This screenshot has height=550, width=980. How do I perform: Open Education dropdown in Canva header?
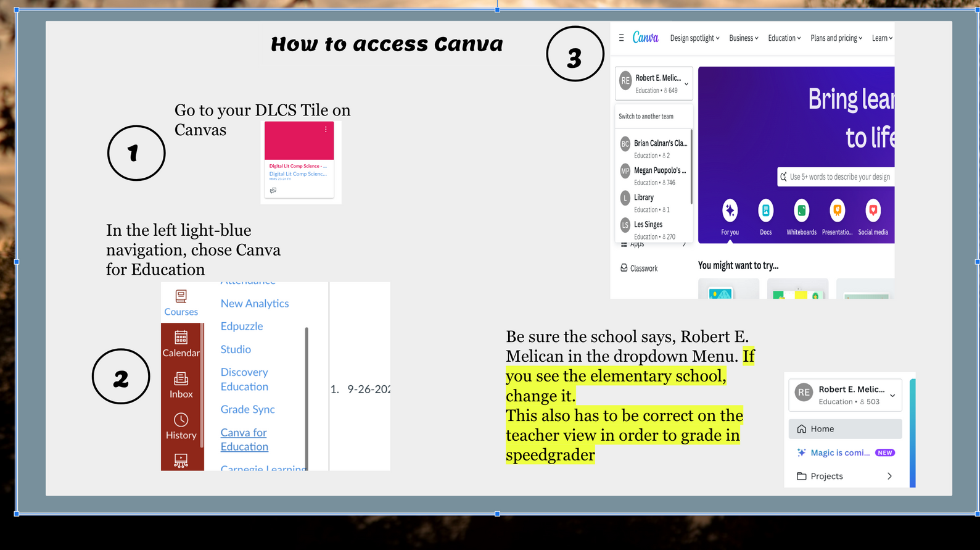(784, 38)
